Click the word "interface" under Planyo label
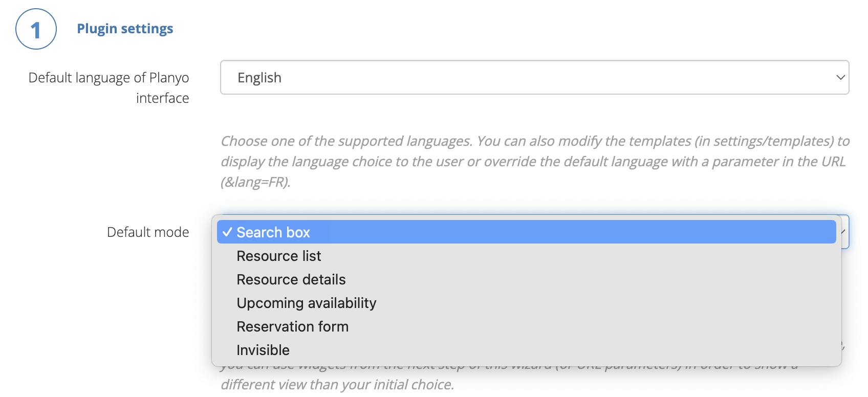The width and height of the screenshot is (868, 397). [162, 98]
